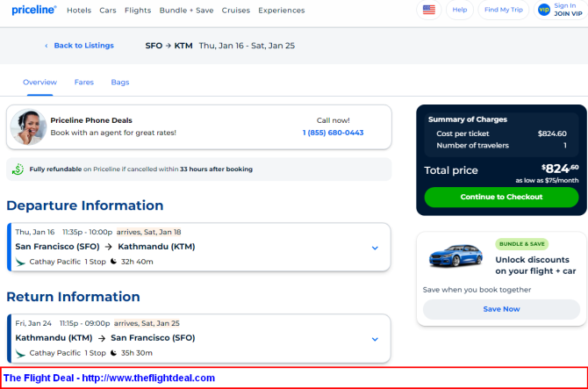The image size is (588, 389).
Task: Click the back chevron beside Back to Listings
Action: pos(47,46)
